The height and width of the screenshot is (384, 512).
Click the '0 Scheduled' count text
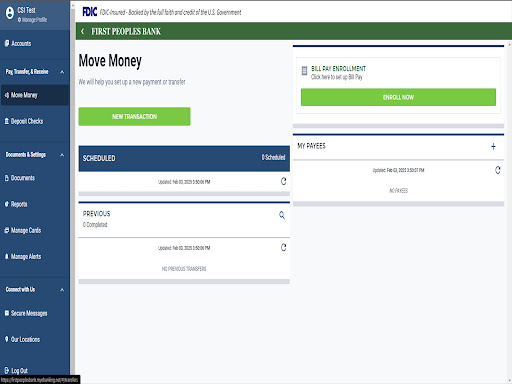(x=273, y=157)
